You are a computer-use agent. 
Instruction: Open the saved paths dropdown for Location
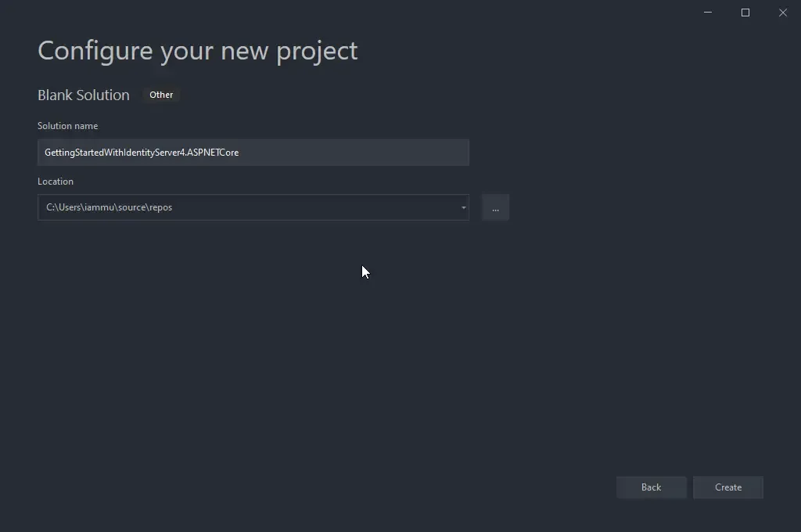coord(462,207)
